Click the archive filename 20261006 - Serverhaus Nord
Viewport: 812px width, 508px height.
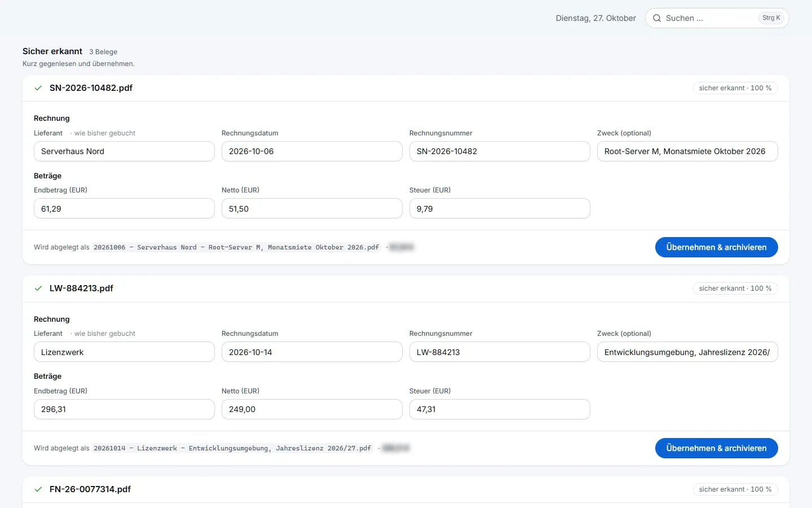click(x=236, y=247)
